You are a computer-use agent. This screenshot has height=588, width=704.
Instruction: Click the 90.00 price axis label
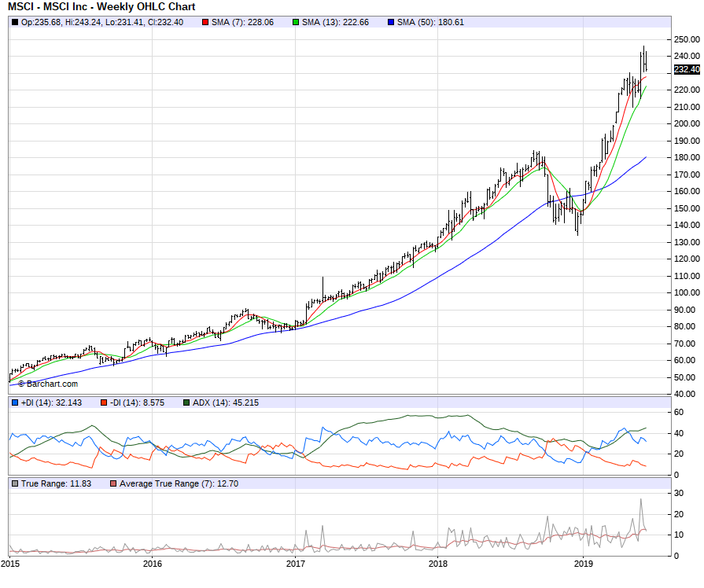coord(684,310)
